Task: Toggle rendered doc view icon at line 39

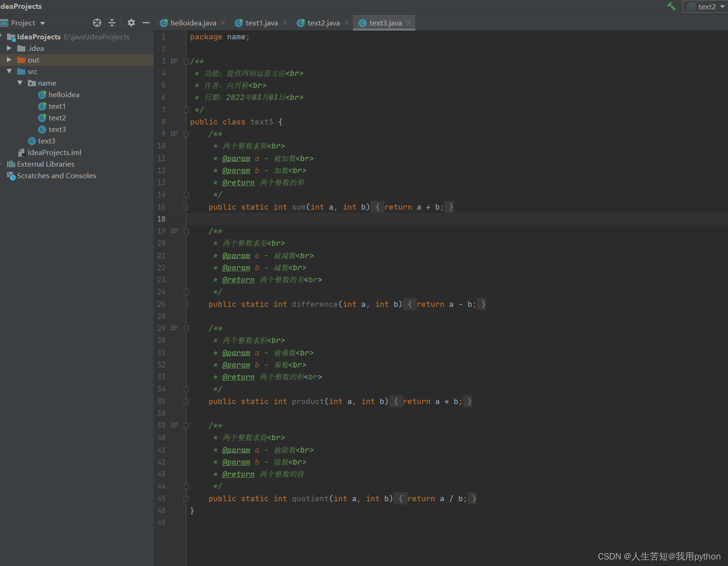Action: coord(174,425)
